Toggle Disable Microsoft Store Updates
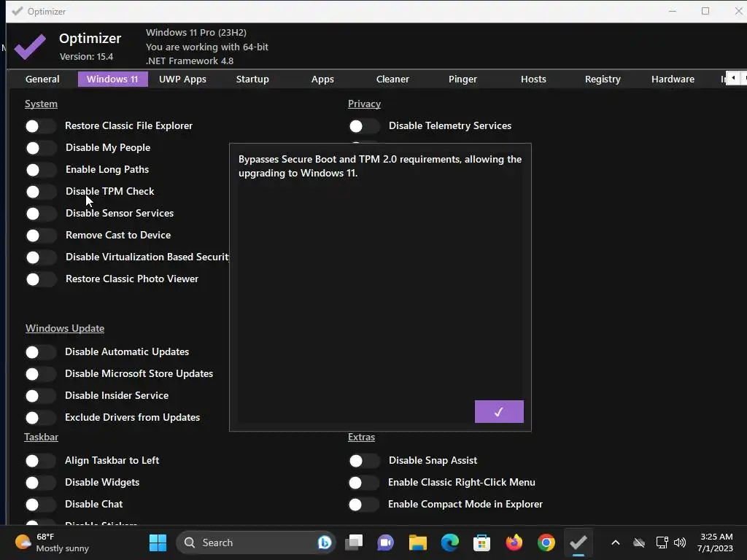747x560 pixels. click(41, 374)
